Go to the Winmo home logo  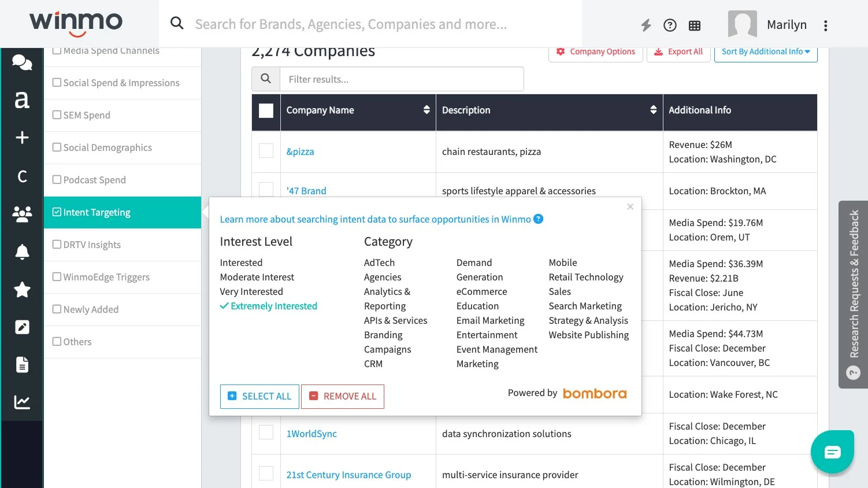(x=76, y=23)
